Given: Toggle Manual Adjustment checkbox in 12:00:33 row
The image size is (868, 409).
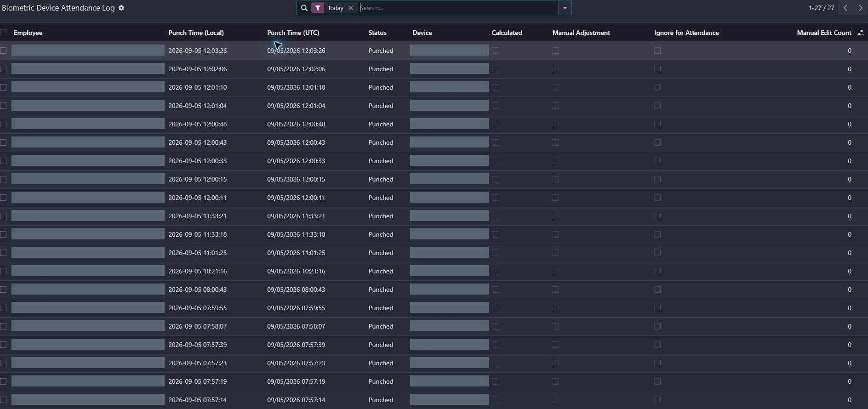Looking at the screenshot, I should (x=556, y=161).
